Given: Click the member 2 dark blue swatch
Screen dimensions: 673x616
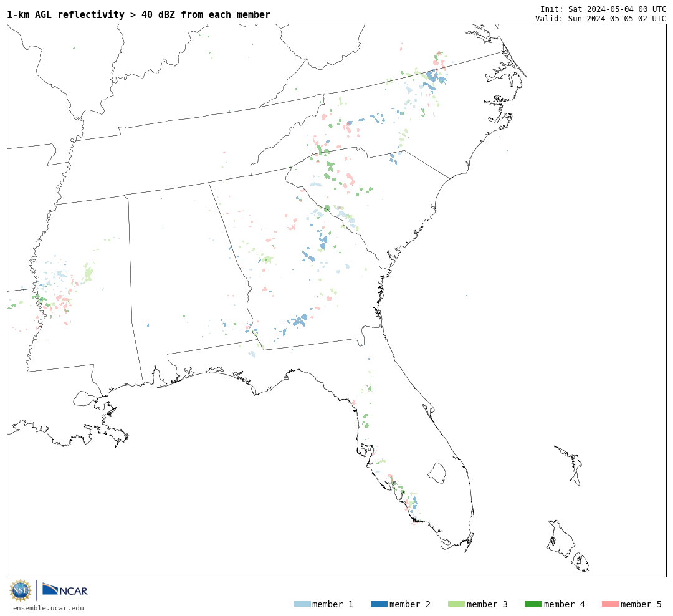Looking at the screenshot, I should click(379, 604).
